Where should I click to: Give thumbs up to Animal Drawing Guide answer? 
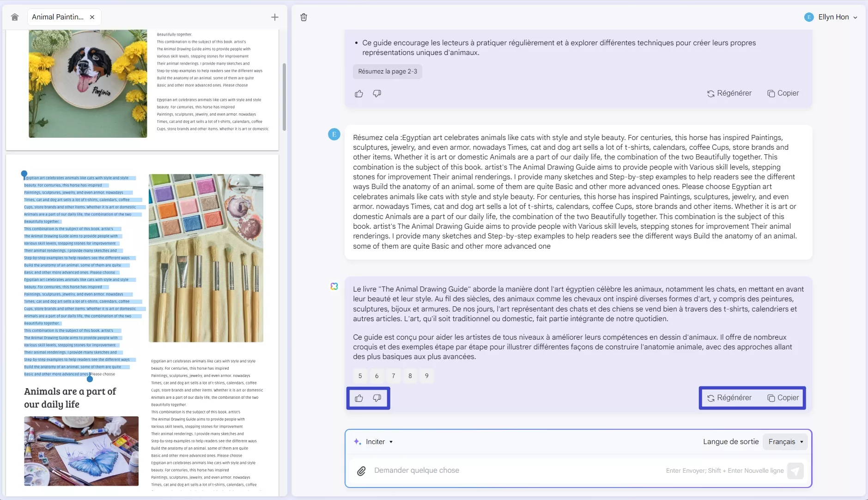tap(359, 398)
